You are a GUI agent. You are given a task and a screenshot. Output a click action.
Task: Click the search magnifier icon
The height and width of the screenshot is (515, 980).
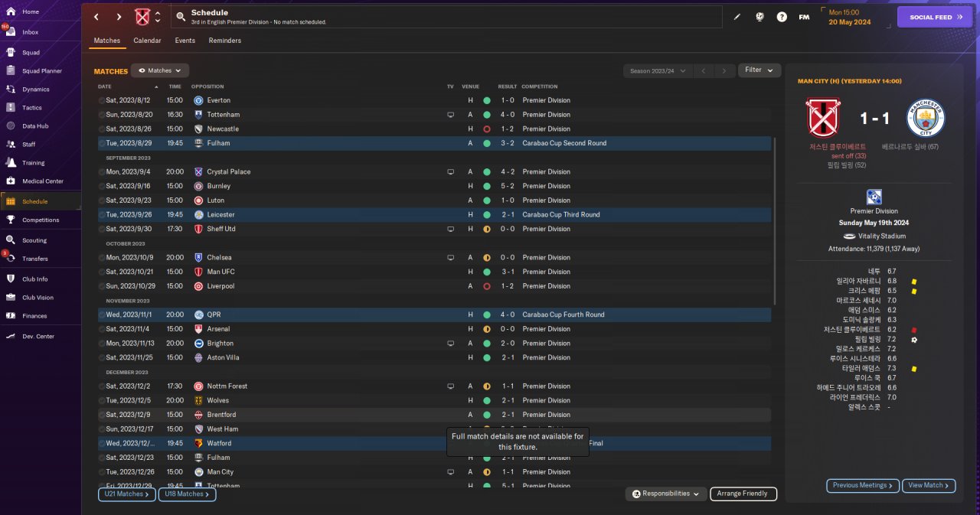click(x=180, y=16)
